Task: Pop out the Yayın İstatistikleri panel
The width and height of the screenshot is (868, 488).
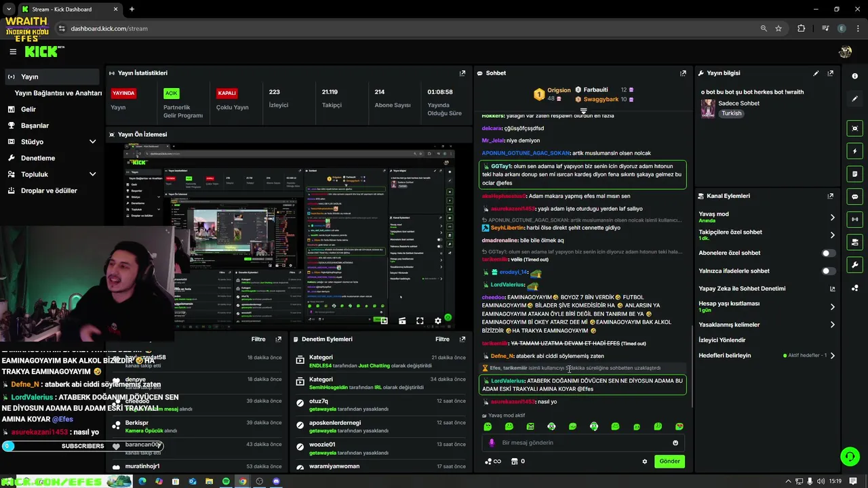Action: click(462, 73)
